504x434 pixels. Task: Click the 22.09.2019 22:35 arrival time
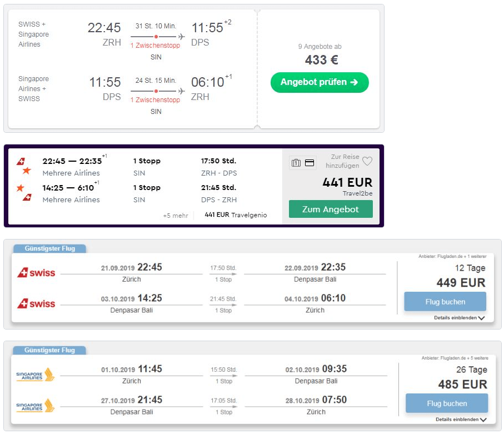point(315,267)
